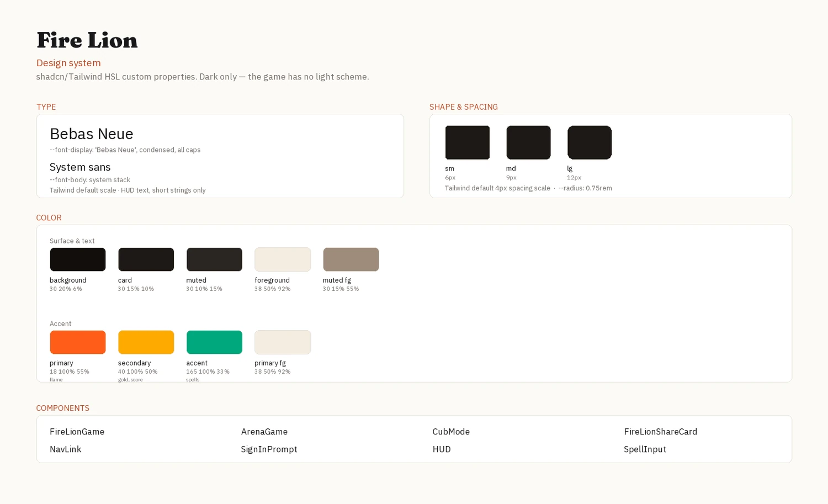Click the "gold, score" note under secondary
The height and width of the screenshot is (504, 828).
tap(130, 380)
